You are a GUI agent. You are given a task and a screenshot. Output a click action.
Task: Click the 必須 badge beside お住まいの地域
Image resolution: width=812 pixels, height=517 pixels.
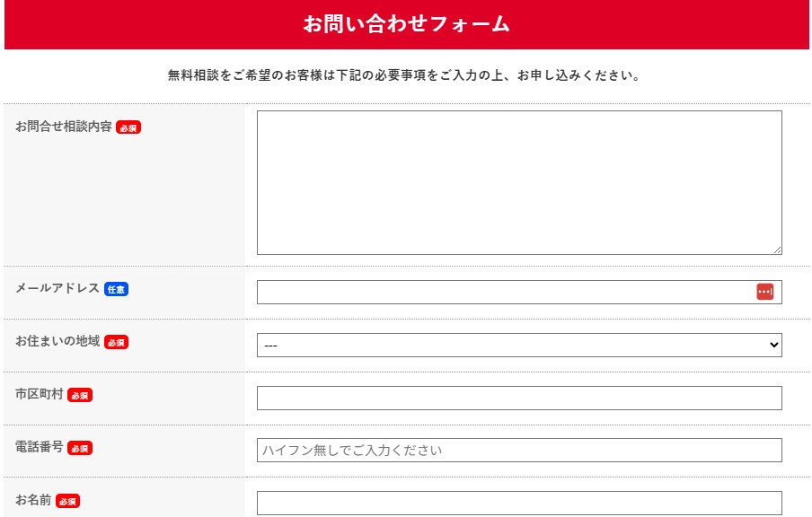coord(116,342)
